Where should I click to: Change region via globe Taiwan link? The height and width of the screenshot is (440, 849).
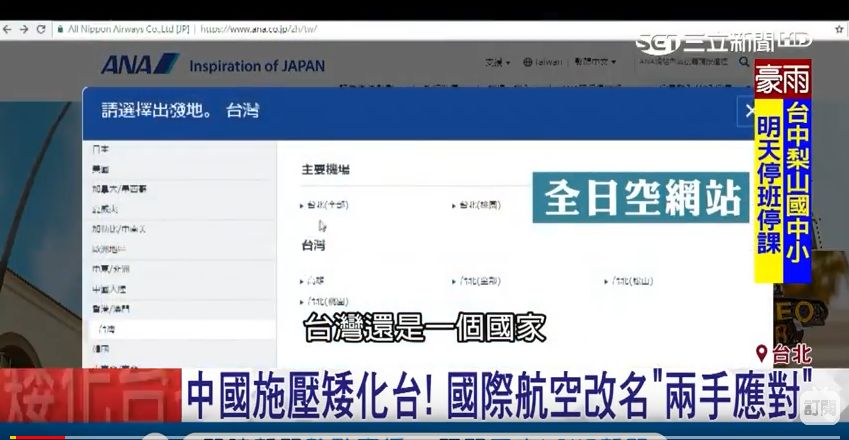click(543, 62)
